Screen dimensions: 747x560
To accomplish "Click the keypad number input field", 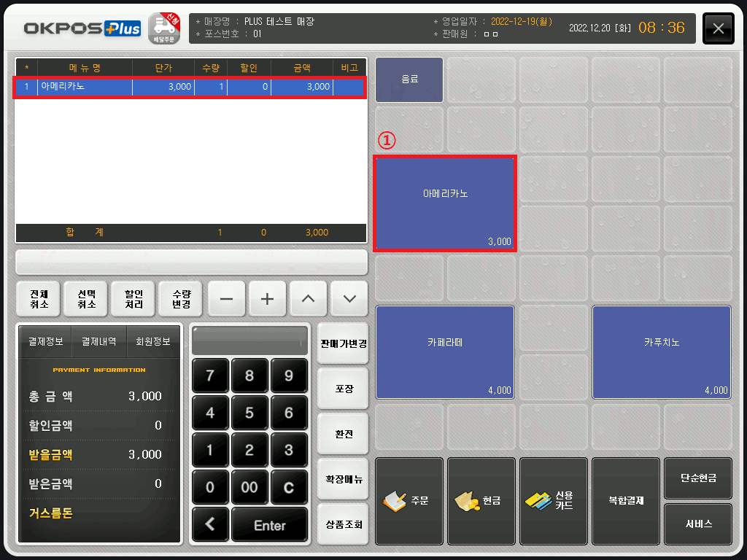I will (249, 341).
